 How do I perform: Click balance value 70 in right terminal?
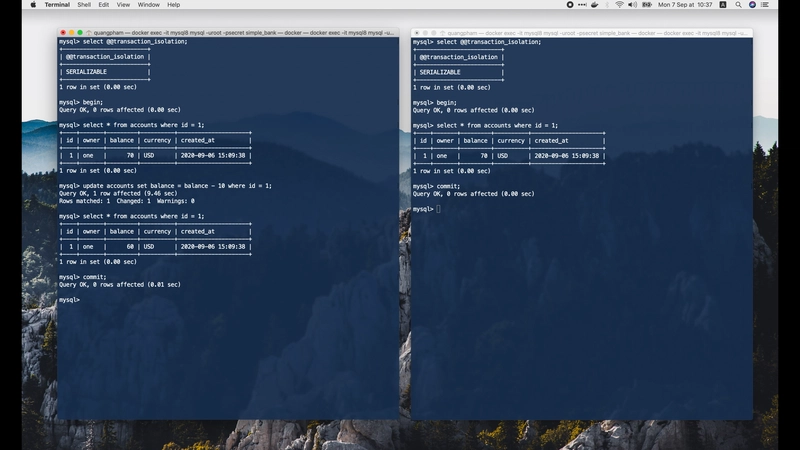tap(484, 156)
